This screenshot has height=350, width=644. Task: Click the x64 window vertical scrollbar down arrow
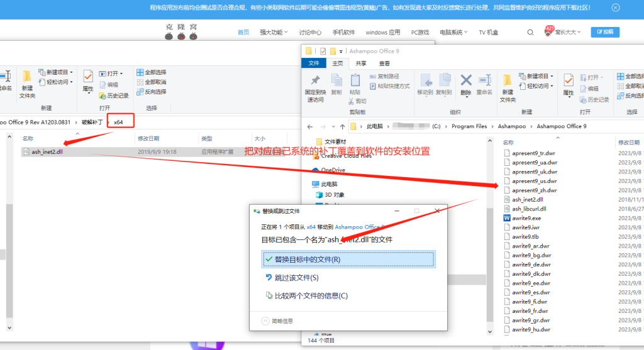(9, 328)
